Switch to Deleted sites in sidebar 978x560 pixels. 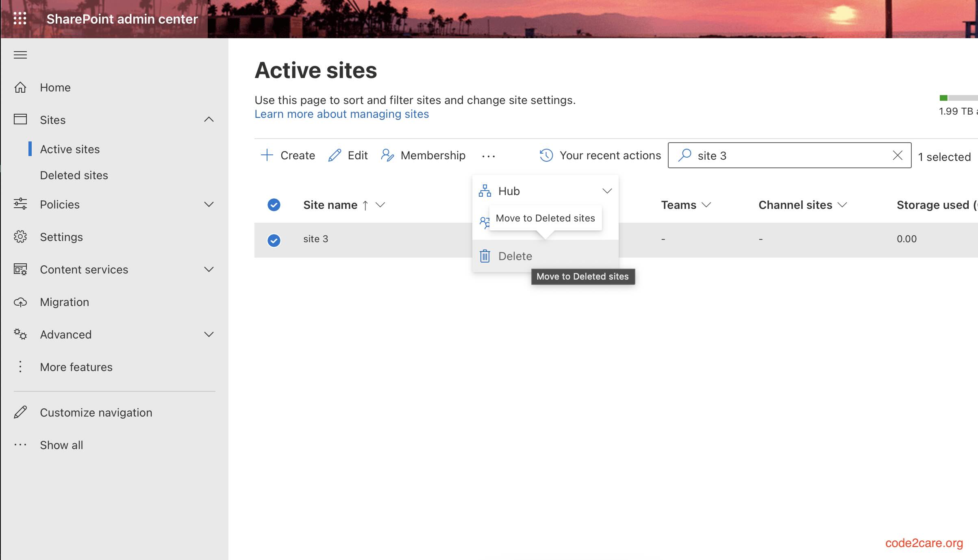tap(74, 175)
